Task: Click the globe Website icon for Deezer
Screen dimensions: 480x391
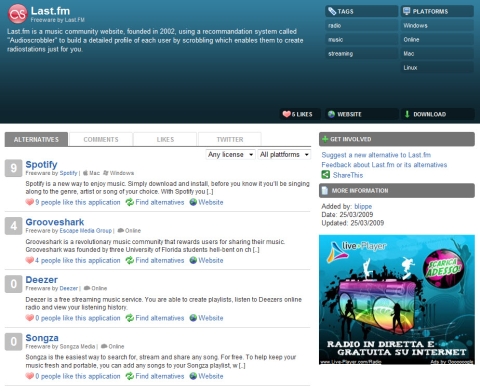Action: tap(193, 318)
